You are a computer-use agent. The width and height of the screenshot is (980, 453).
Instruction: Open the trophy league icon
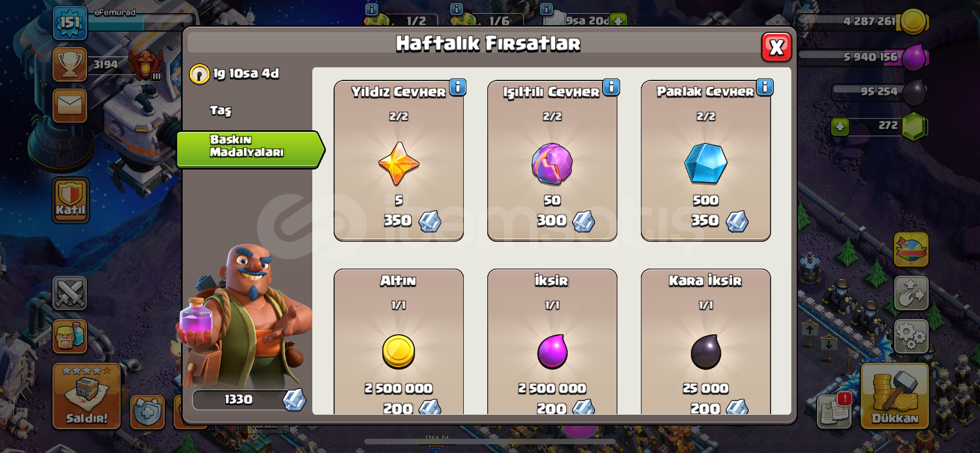[x=70, y=64]
